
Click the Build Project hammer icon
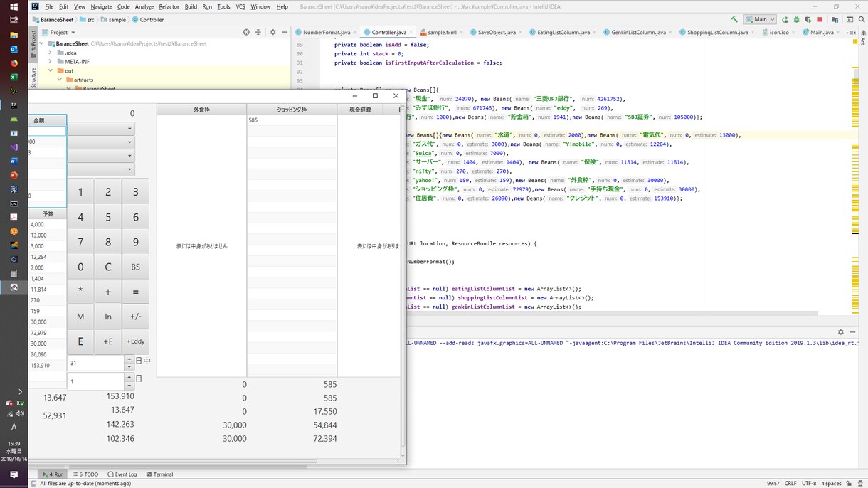coord(734,20)
